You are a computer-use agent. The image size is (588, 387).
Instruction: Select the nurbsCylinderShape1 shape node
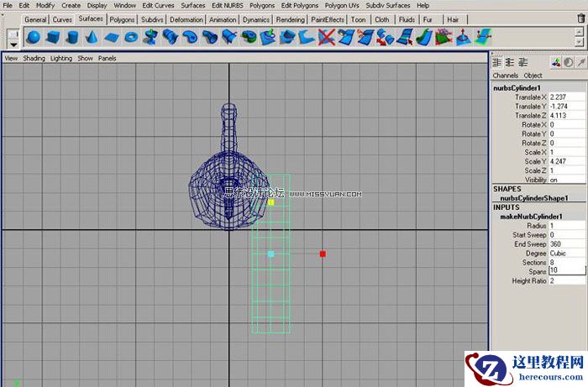(534, 198)
